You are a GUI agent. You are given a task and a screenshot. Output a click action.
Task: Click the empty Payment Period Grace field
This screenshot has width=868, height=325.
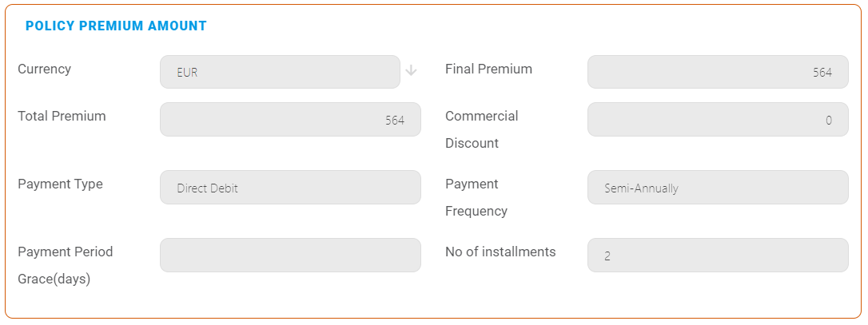(x=290, y=256)
